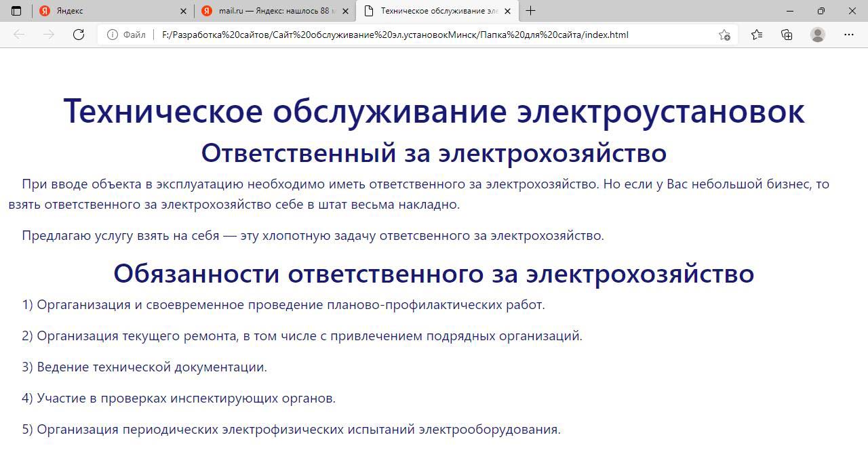Open the tab actions menu

(x=16, y=11)
